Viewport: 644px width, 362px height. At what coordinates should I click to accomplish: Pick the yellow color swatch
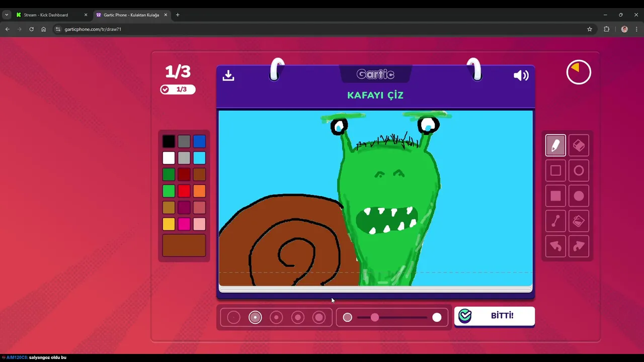(169, 224)
